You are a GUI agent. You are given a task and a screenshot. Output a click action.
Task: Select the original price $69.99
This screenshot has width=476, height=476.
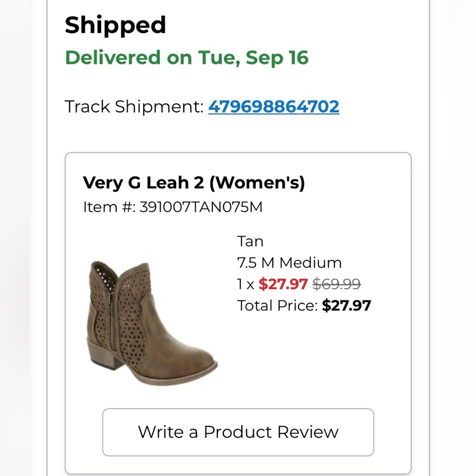pos(336,284)
